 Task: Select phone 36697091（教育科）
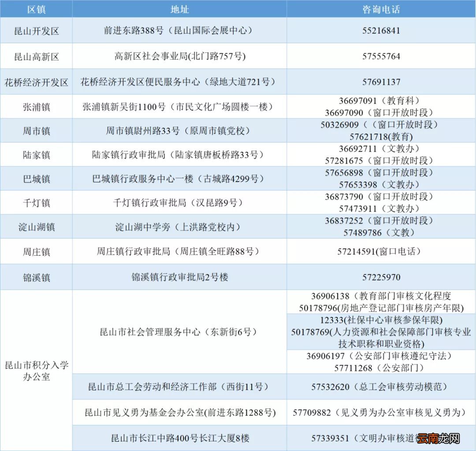point(381,101)
